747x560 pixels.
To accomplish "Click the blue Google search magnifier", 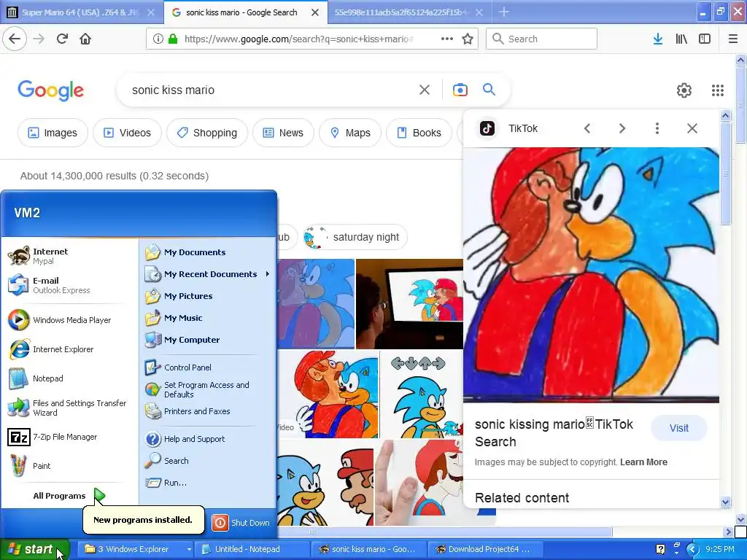I will [489, 89].
